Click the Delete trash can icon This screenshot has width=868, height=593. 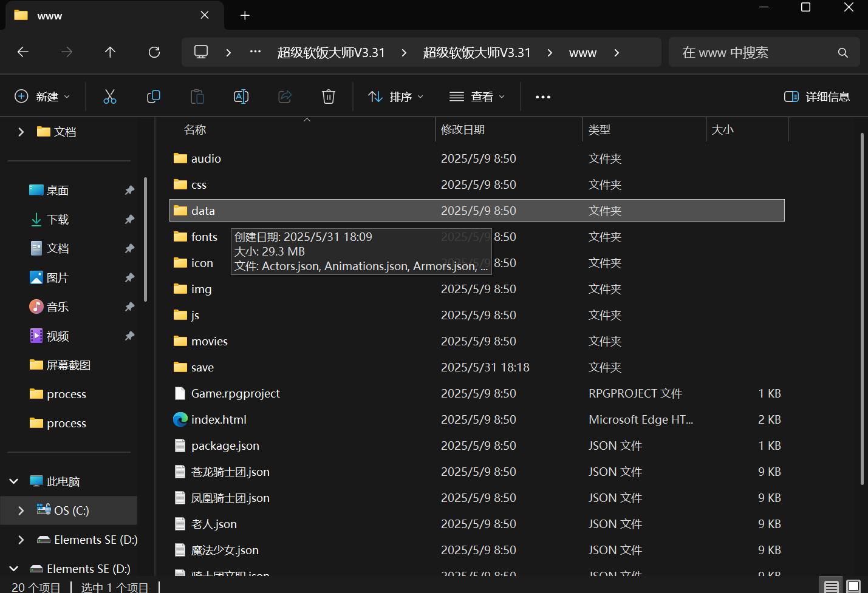coord(329,97)
